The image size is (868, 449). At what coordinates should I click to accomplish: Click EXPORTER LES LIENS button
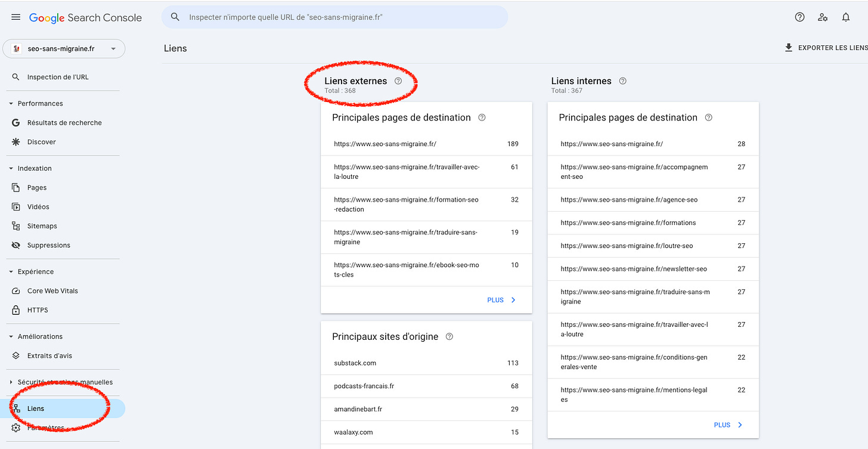click(x=826, y=48)
